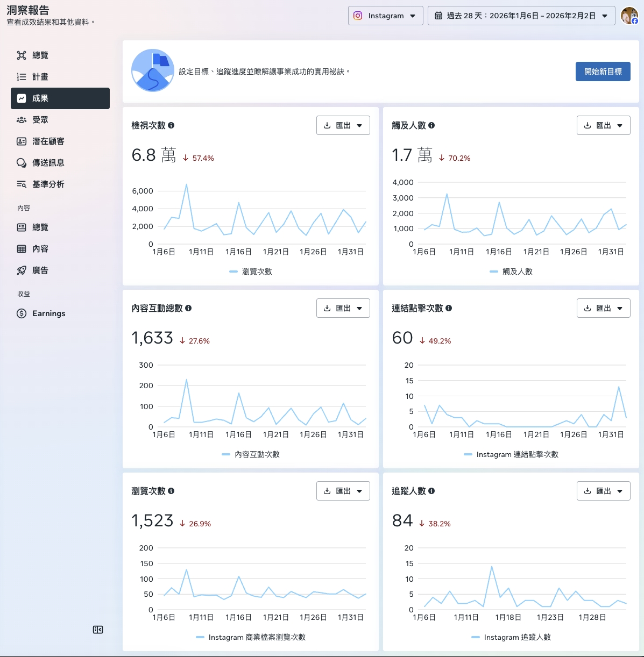Click the 廣告 rocket icon

click(x=22, y=270)
